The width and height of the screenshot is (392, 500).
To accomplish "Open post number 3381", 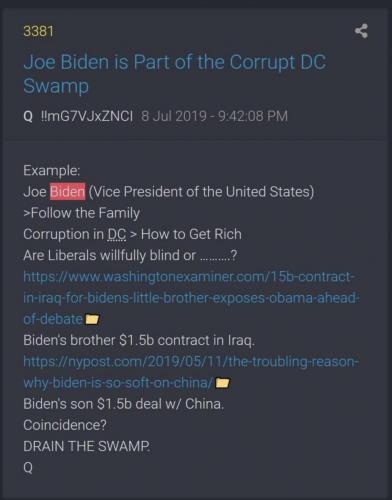I will coord(38,31).
